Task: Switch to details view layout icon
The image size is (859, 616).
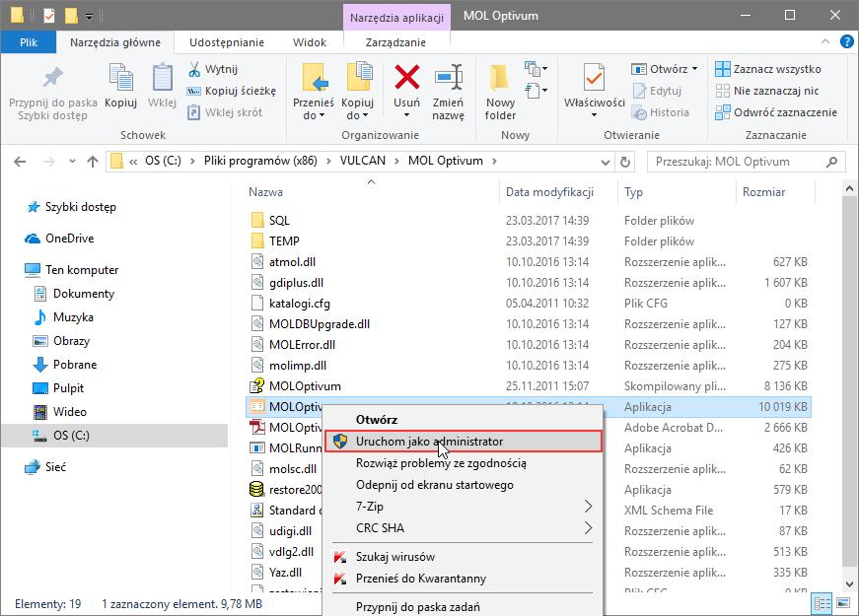Action: [x=823, y=603]
